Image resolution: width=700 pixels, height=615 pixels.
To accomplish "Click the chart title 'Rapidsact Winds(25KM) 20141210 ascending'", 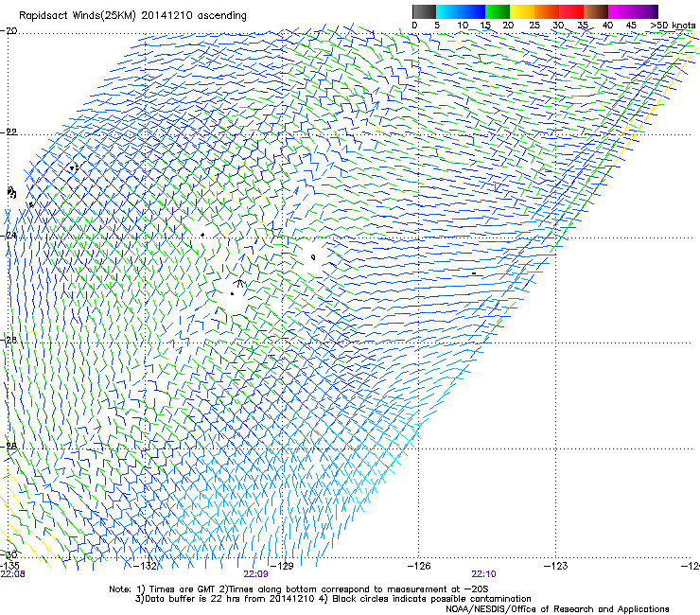I will coord(132,16).
